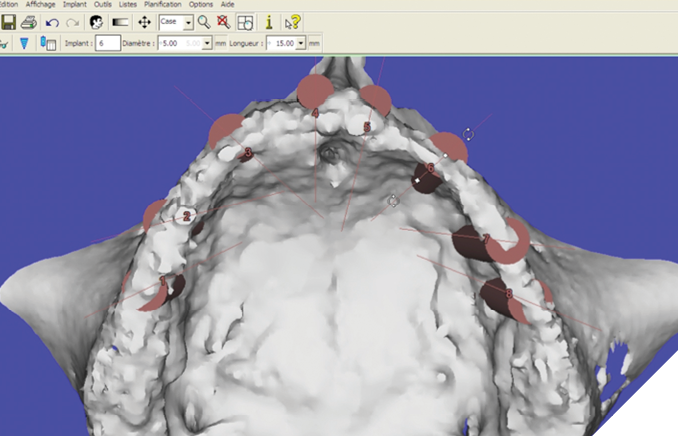
Task: Activate the magnifier zoom tool
Action: [204, 22]
